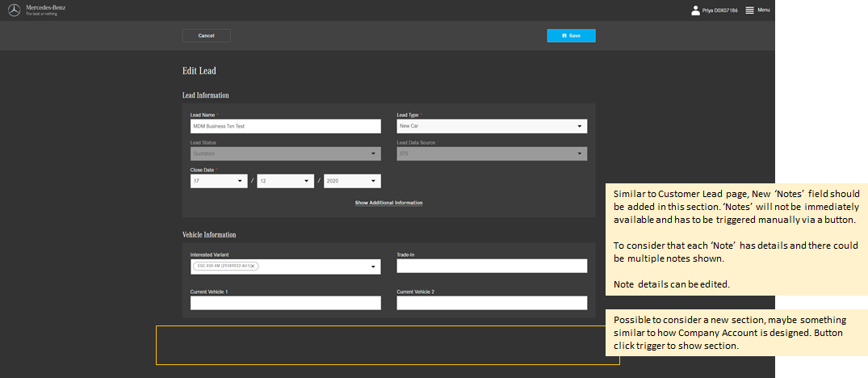868x378 pixels.
Task: Click the Current Vehicle 1 field
Action: click(286, 303)
